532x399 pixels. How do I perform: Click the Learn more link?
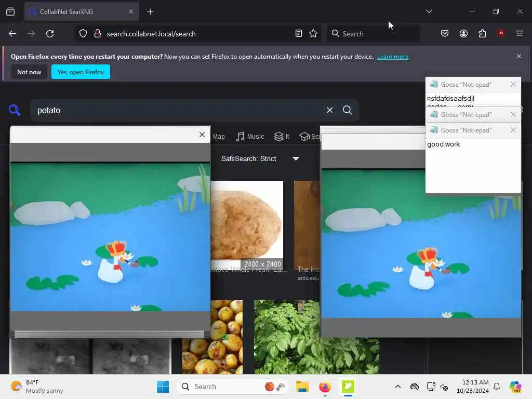pyautogui.click(x=393, y=57)
